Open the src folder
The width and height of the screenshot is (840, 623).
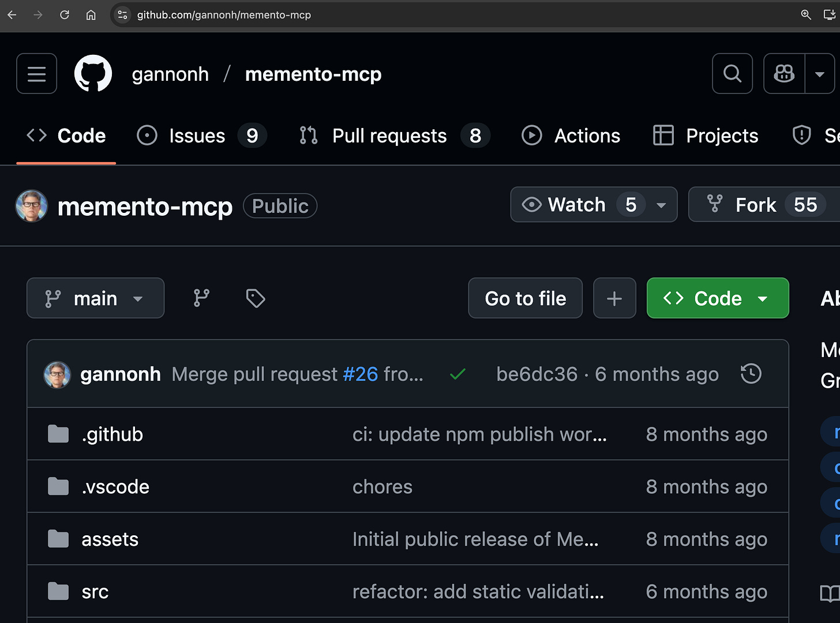[x=95, y=592]
